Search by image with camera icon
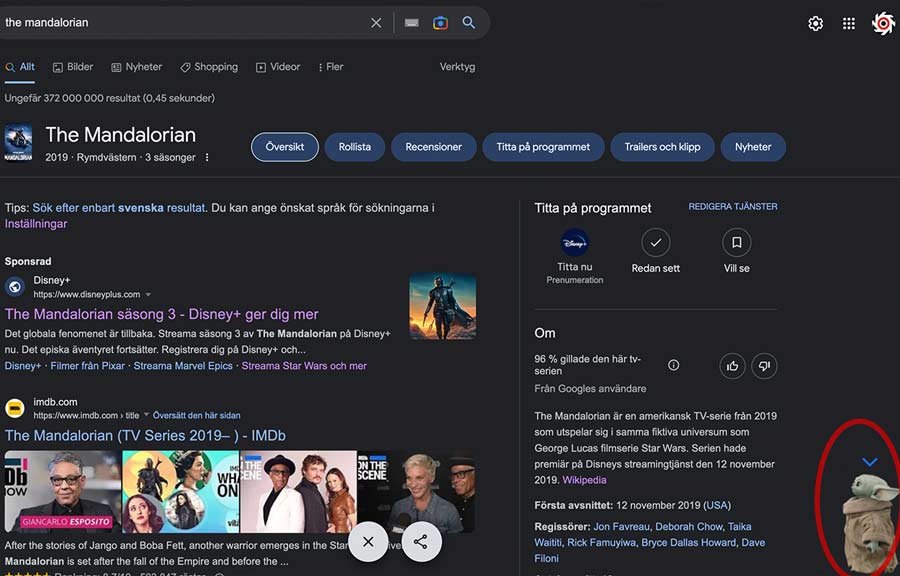This screenshot has height=576, width=900. tap(440, 23)
